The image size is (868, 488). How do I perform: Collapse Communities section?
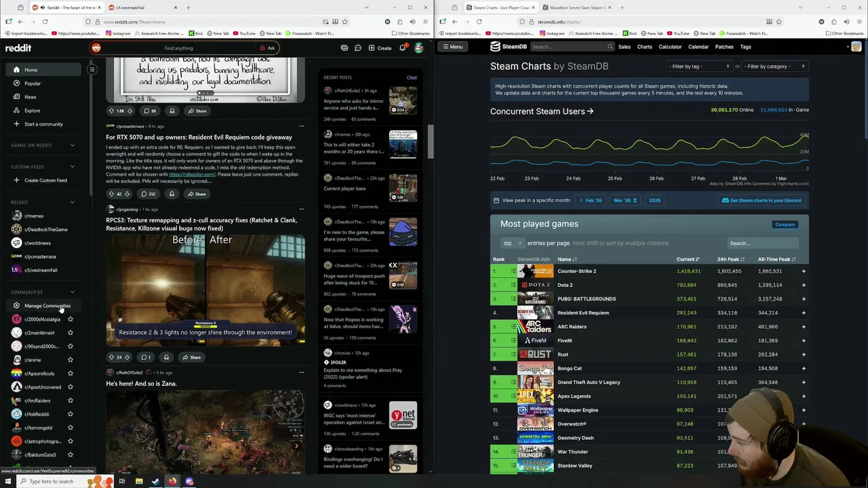(x=73, y=292)
